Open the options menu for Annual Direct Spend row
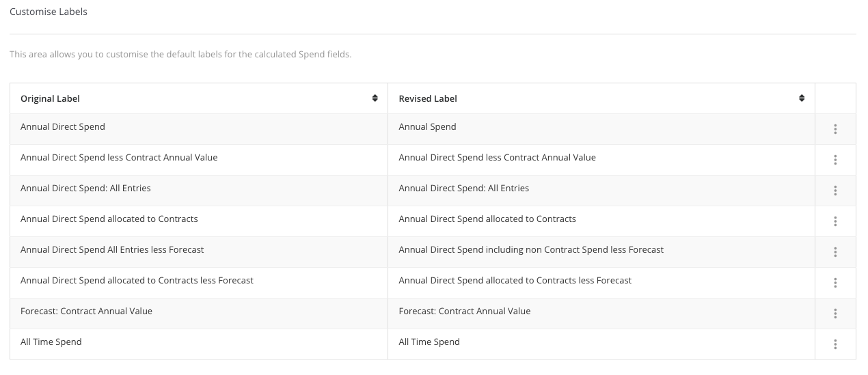 point(835,129)
